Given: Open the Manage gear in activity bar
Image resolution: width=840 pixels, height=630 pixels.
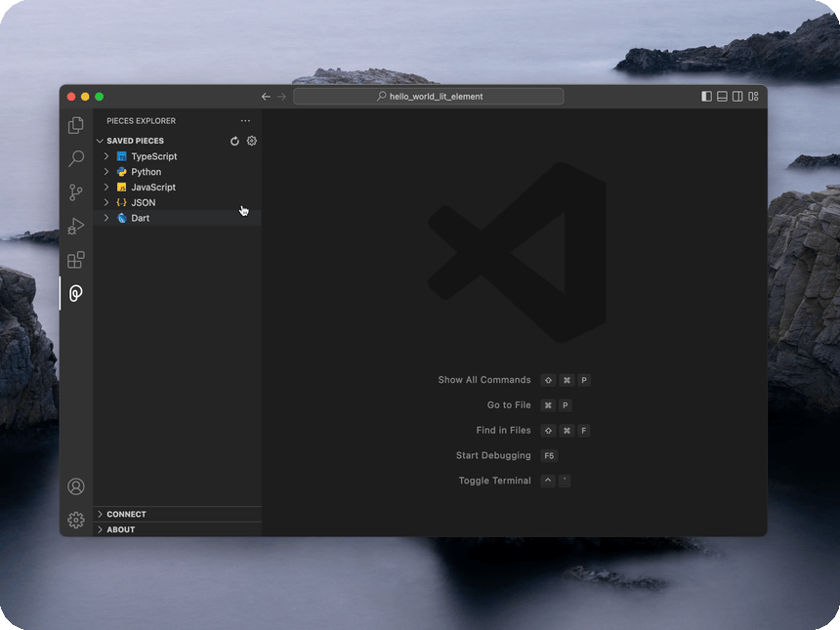Looking at the screenshot, I should tap(76, 520).
